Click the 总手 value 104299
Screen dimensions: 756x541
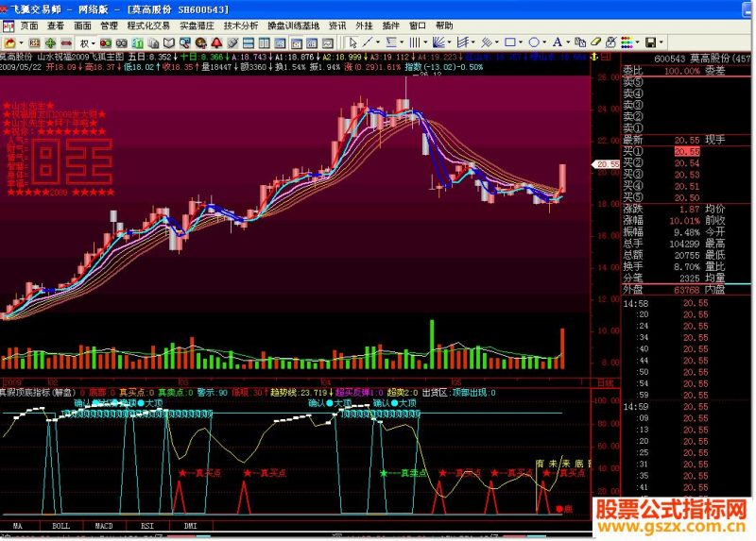684,244
